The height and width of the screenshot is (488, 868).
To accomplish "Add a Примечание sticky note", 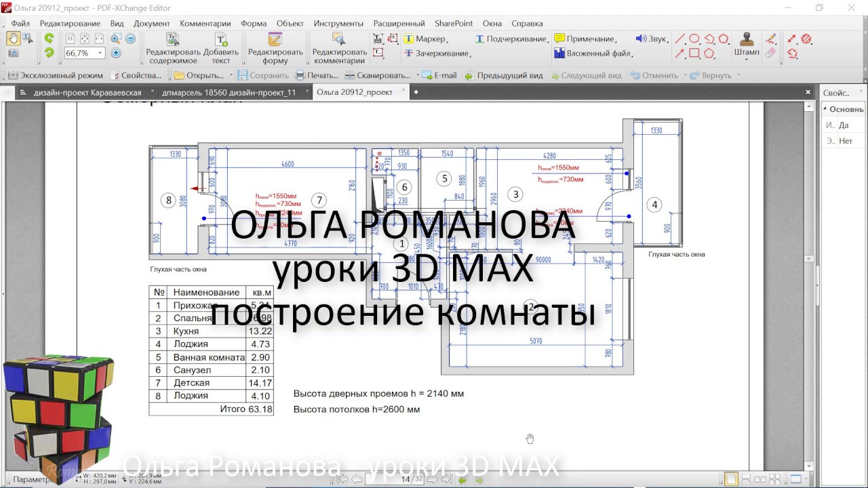I will tap(585, 39).
